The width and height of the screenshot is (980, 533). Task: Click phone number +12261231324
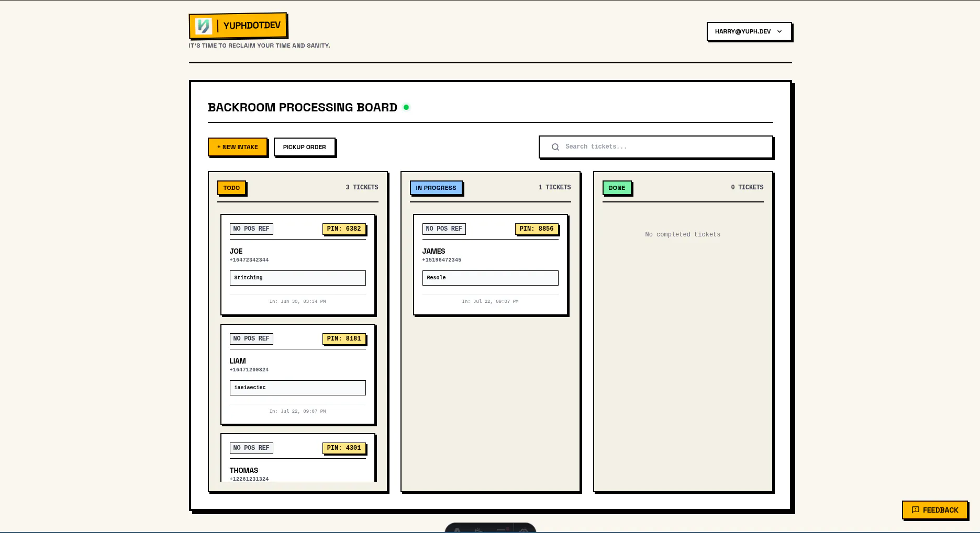pyautogui.click(x=249, y=479)
